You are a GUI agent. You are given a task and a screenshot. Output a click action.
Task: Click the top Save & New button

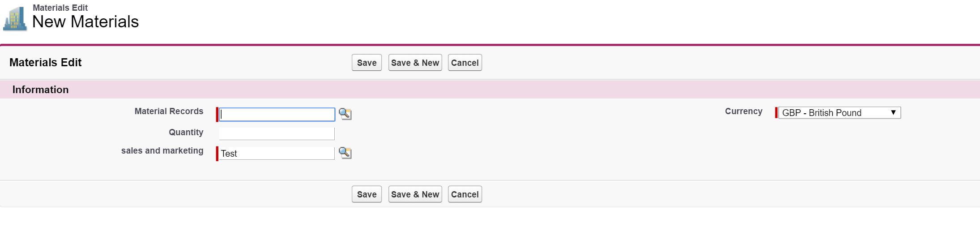coord(415,63)
